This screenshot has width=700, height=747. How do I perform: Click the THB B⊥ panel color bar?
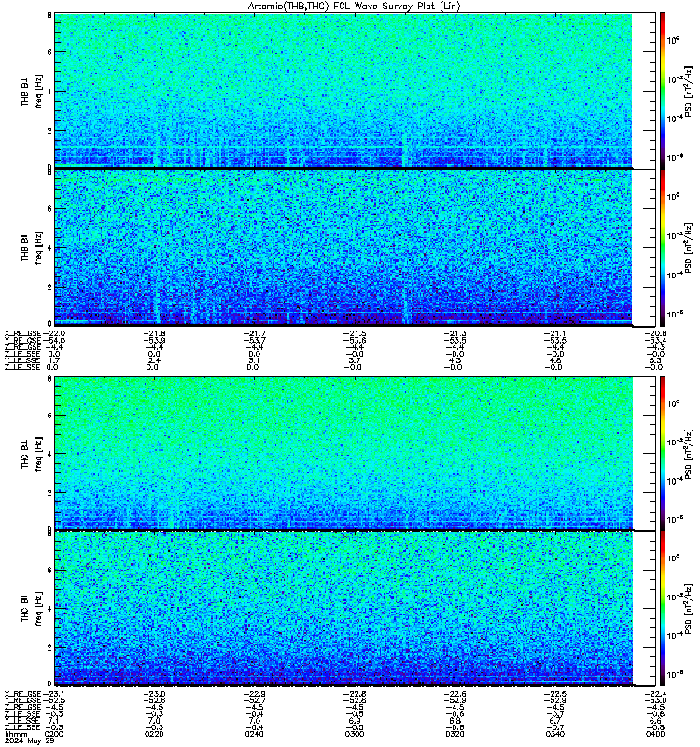(x=663, y=91)
